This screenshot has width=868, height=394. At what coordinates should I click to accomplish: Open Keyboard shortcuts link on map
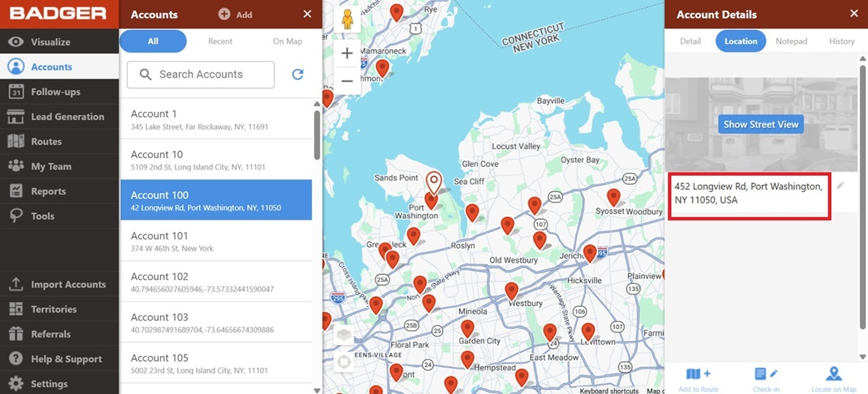click(x=609, y=391)
